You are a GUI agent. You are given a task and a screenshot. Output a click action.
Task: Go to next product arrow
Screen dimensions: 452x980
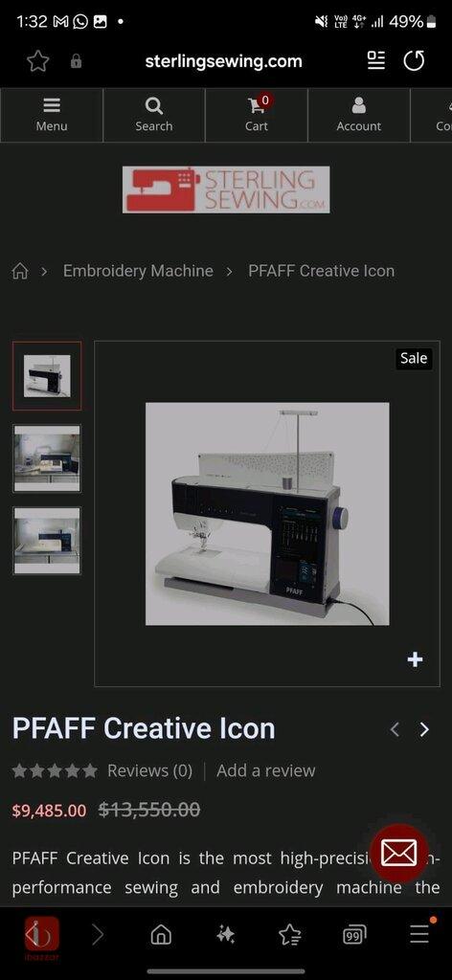[x=424, y=729]
